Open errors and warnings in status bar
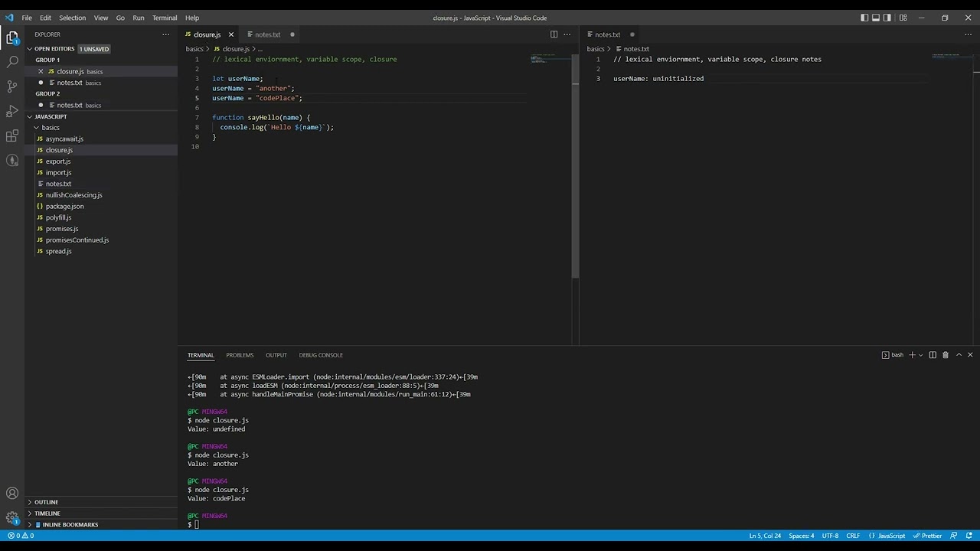This screenshot has width=980, height=551. pyautogui.click(x=21, y=536)
